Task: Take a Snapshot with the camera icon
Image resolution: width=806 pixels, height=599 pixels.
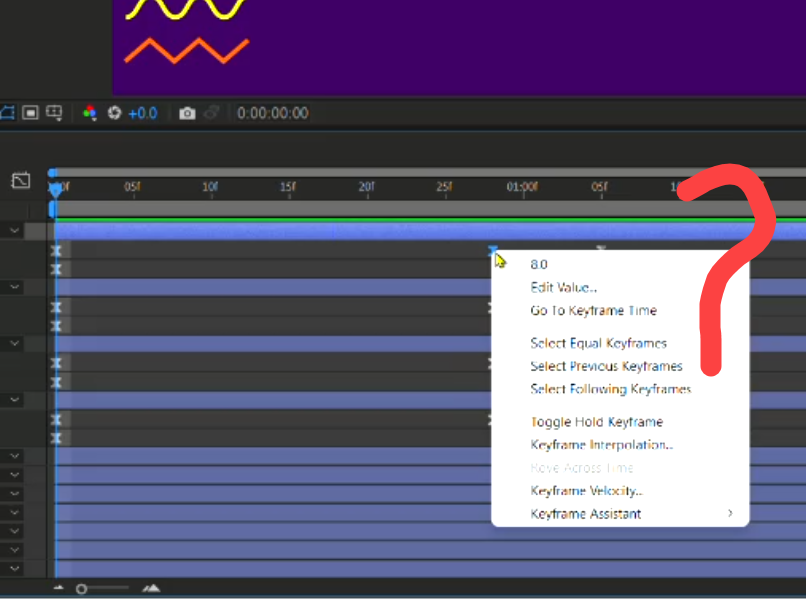Action: [186, 113]
